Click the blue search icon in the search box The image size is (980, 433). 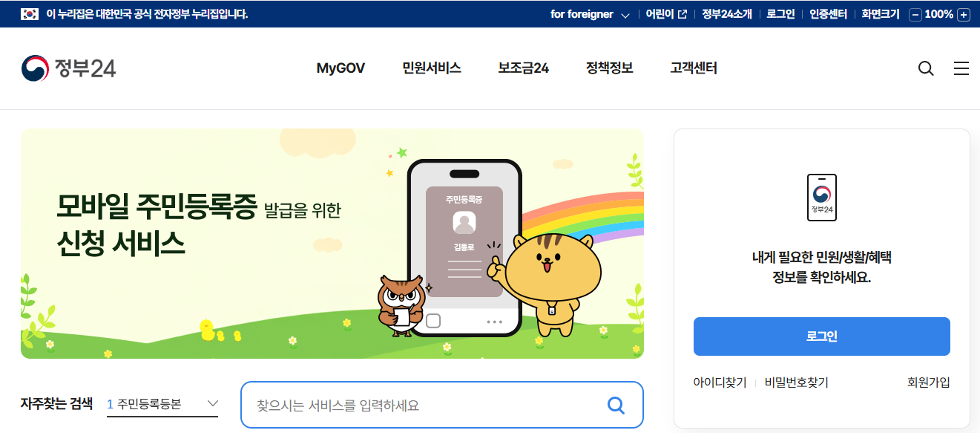(x=616, y=405)
